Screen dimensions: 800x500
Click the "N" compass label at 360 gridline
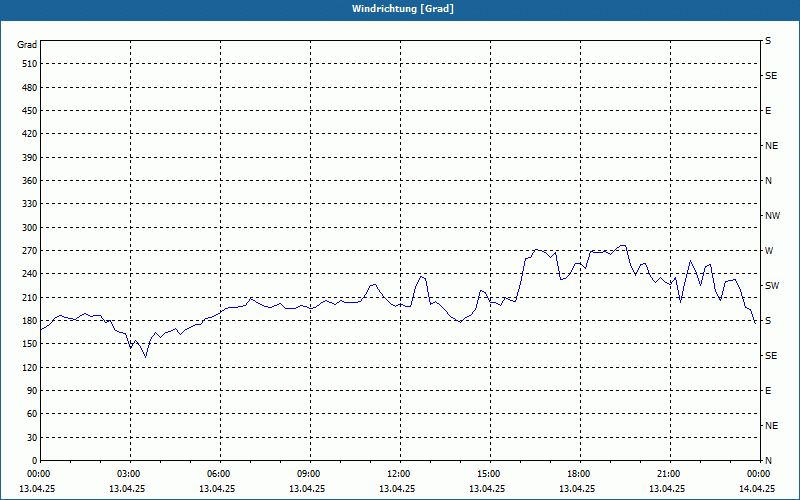click(768, 181)
